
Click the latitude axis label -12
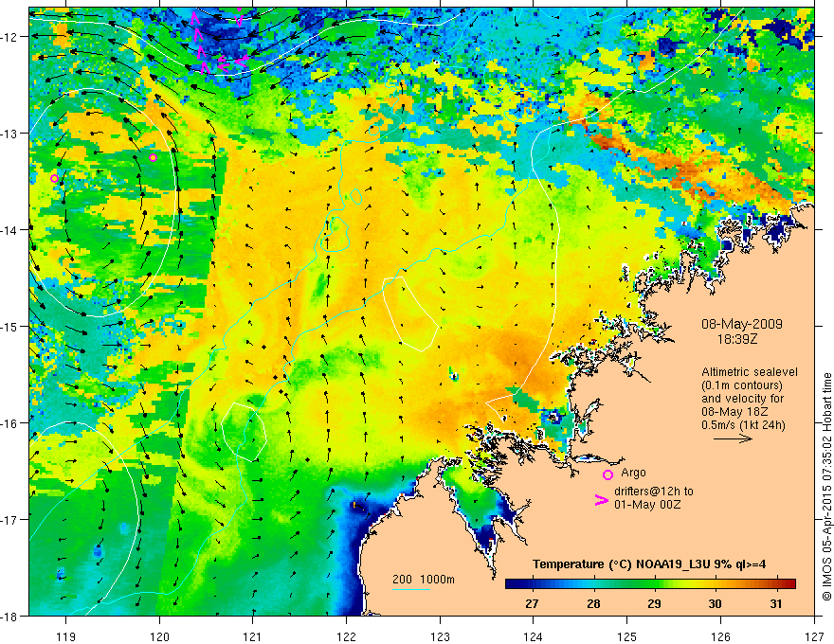coord(10,37)
